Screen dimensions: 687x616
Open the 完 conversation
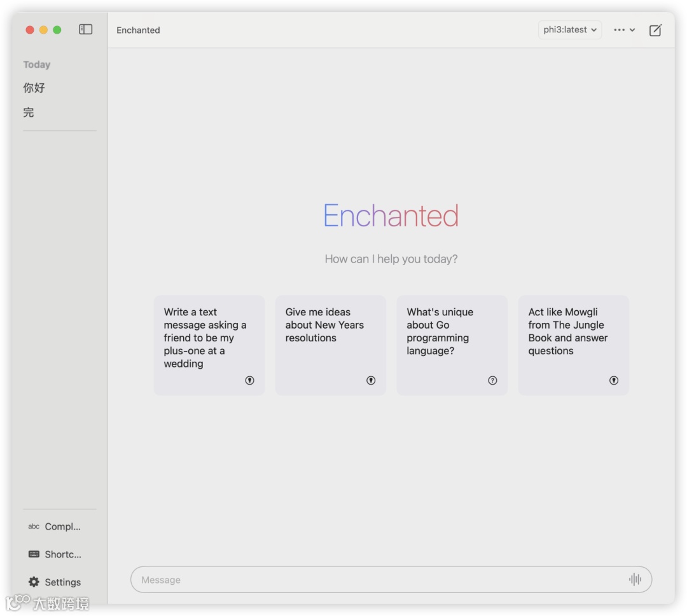[29, 113]
